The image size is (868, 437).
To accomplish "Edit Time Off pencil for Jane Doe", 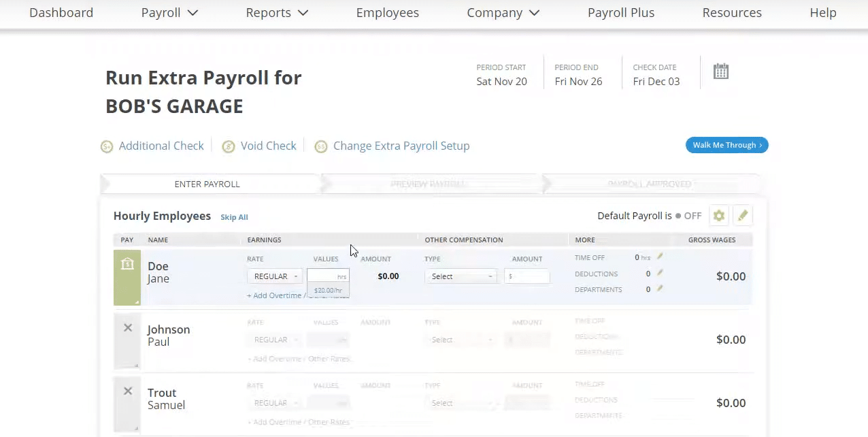I will coord(660,257).
